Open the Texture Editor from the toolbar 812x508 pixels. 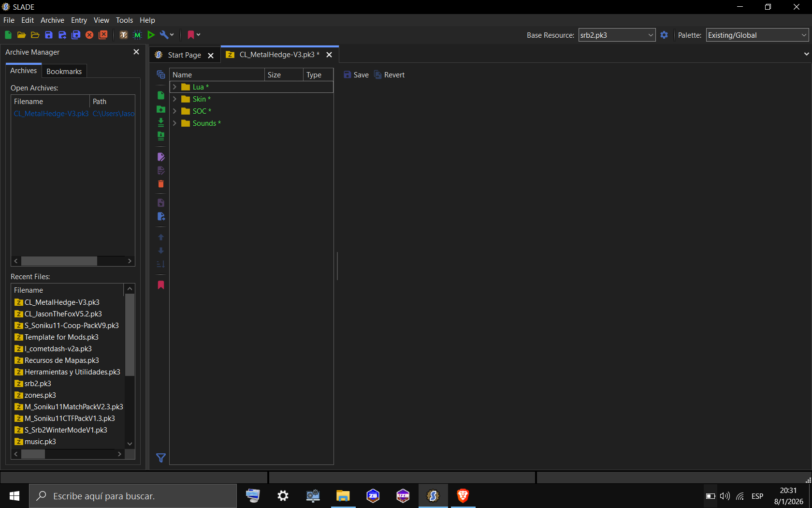tap(124, 35)
